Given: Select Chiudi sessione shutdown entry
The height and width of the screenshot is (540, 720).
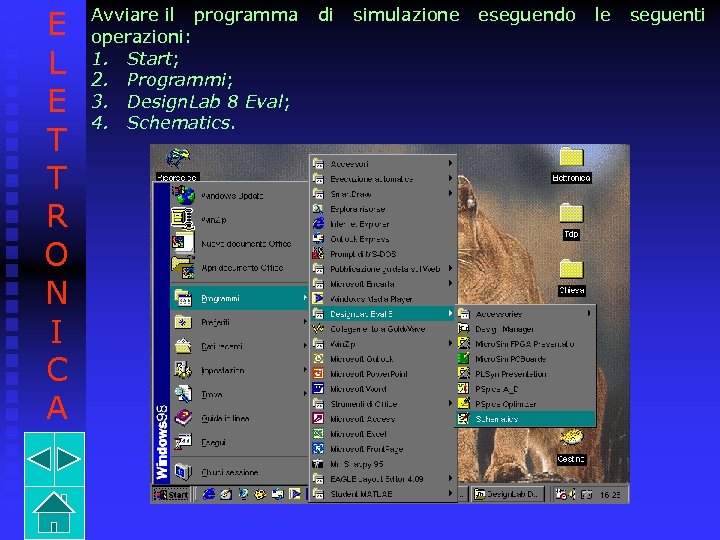Looking at the screenshot, I should pyautogui.click(x=239, y=472).
